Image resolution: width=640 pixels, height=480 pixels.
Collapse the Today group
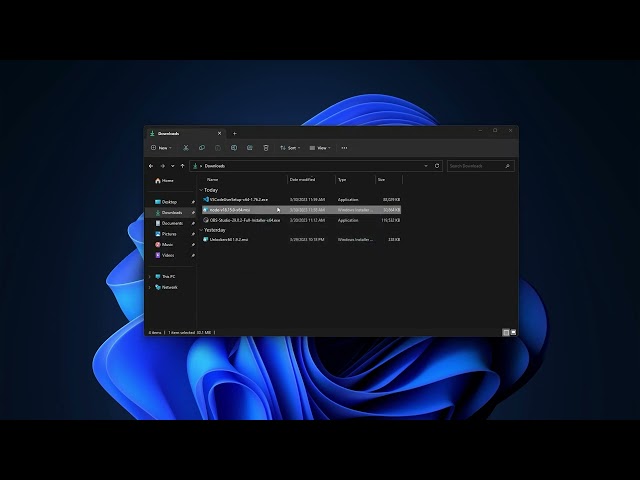(x=201, y=190)
